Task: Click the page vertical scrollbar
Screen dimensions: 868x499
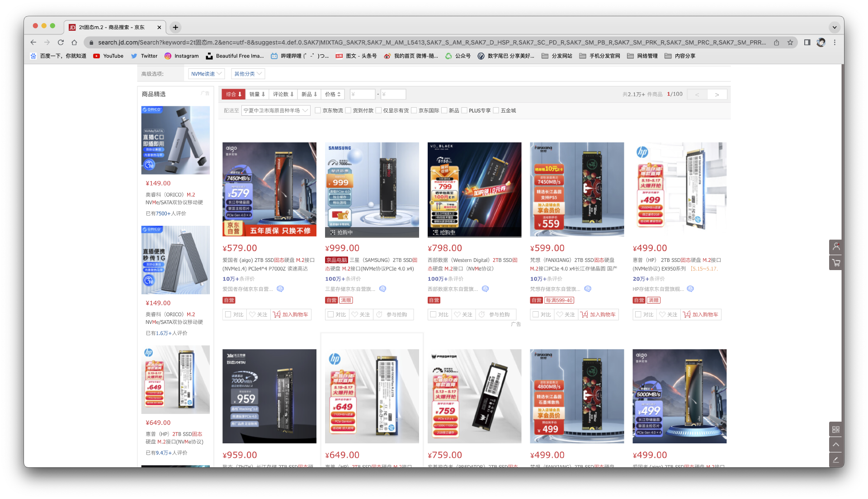Action: click(x=842, y=266)
